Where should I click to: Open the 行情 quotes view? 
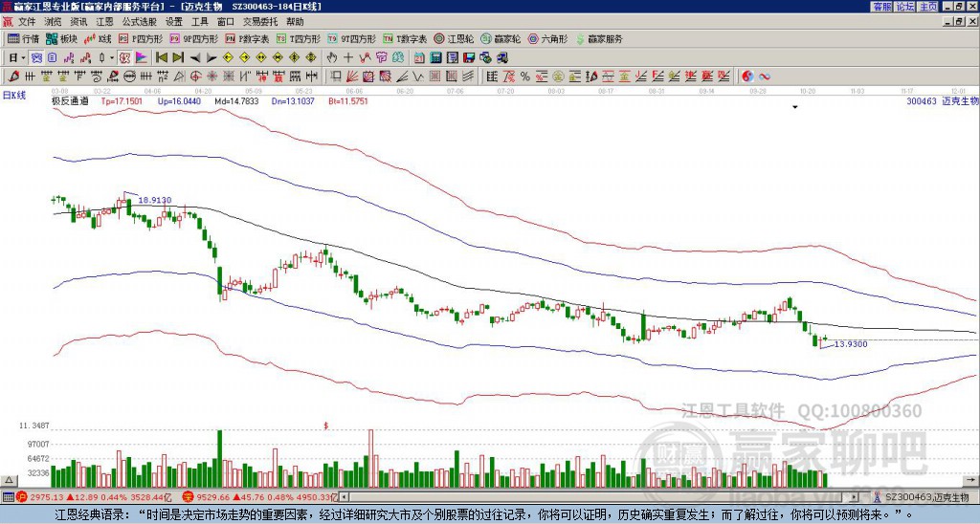24,38
